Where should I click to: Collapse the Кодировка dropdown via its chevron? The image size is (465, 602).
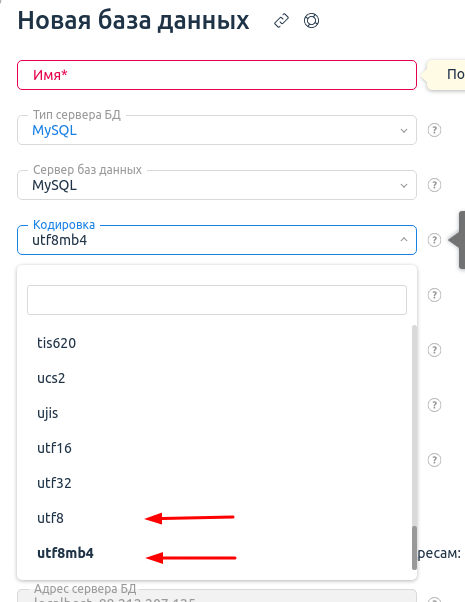404,240
